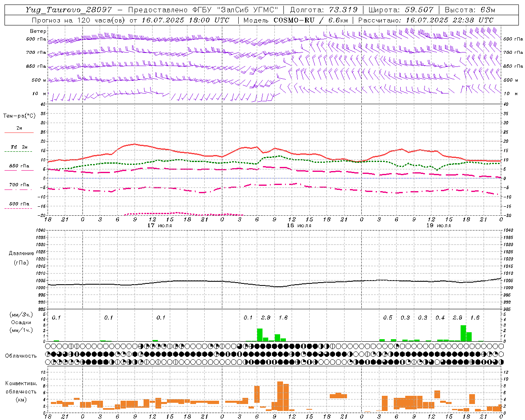Click the Широта: 59.507 latitude field
Viewport: 525px width, 420px height.
[401, 10]
